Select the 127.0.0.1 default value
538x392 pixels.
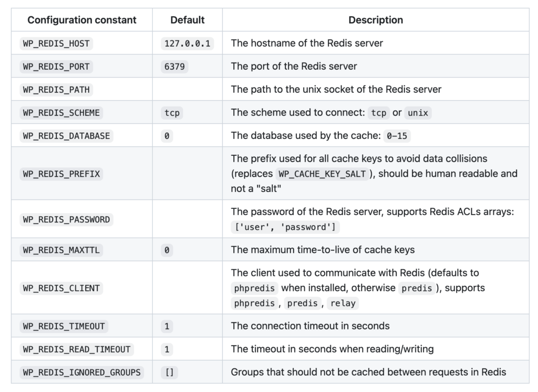(x=187, y=43)
